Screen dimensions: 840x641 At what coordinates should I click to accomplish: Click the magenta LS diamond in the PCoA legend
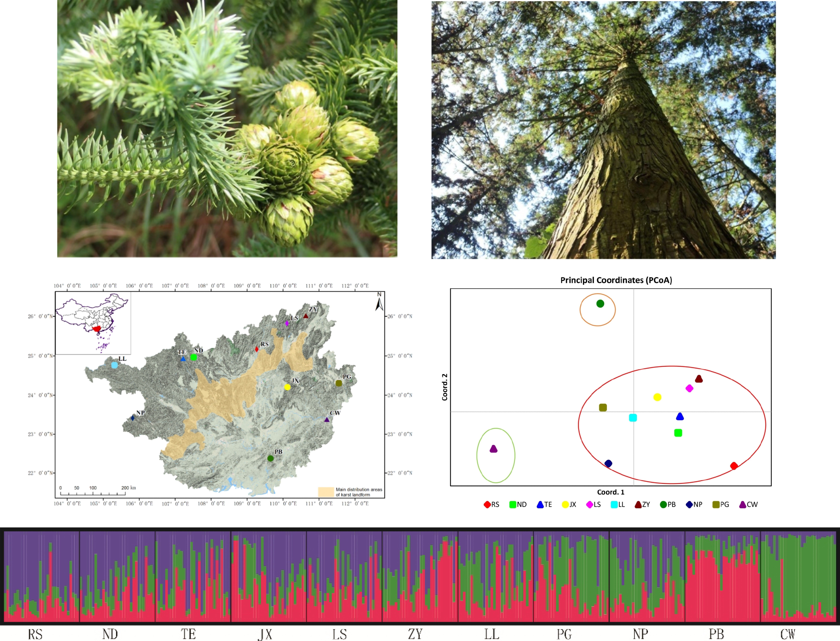tap(590, 504)
